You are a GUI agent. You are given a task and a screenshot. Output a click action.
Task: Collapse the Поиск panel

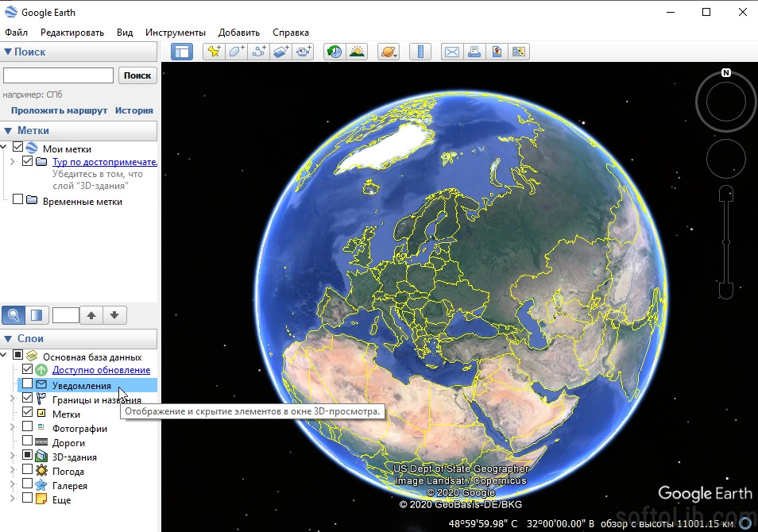[x=8, y=52]
